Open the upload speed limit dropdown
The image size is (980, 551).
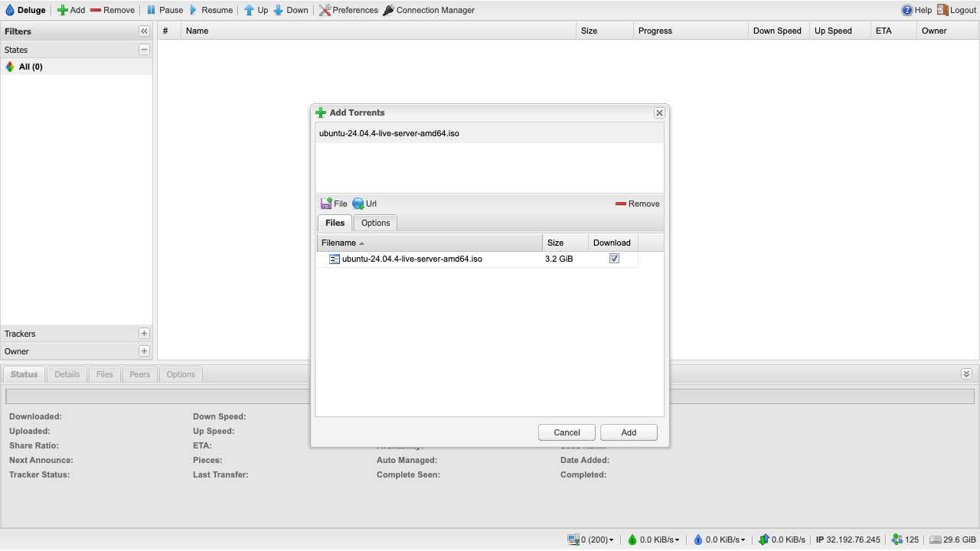[719, 540]
